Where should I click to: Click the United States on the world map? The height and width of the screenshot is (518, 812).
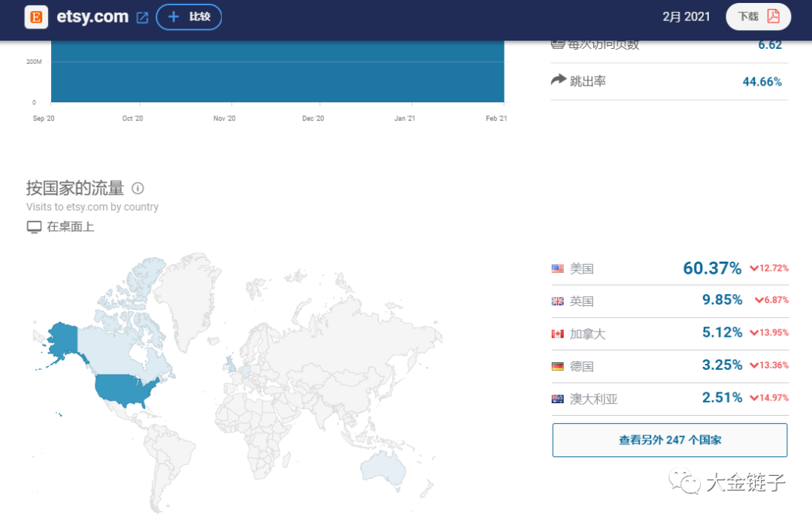tap(123, 389)
